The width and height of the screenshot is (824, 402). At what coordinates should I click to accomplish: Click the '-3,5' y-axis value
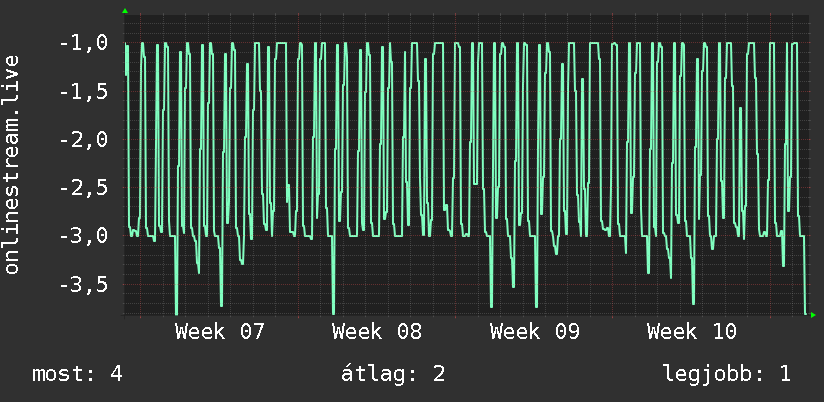pos(84,285)
